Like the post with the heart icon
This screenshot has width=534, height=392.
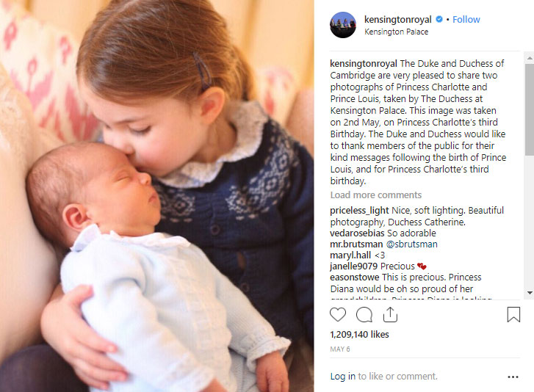coord(337,314)
